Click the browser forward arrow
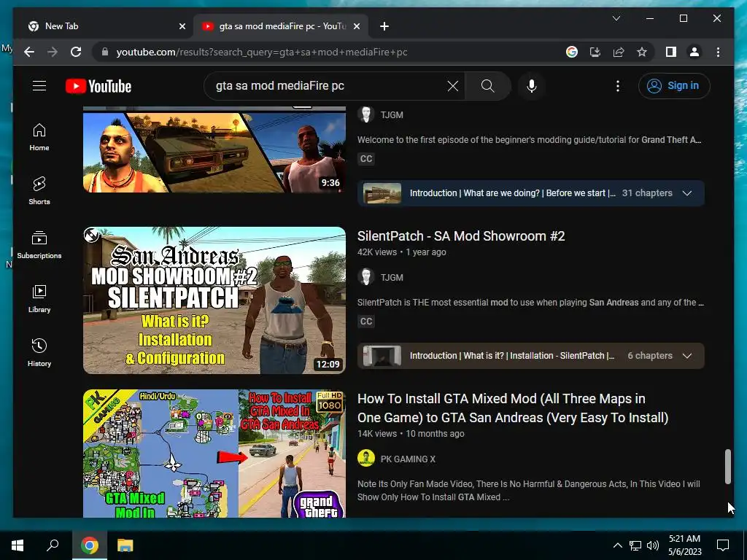Image resolution: width=747 pixels, height=560 pixels. 53,52
